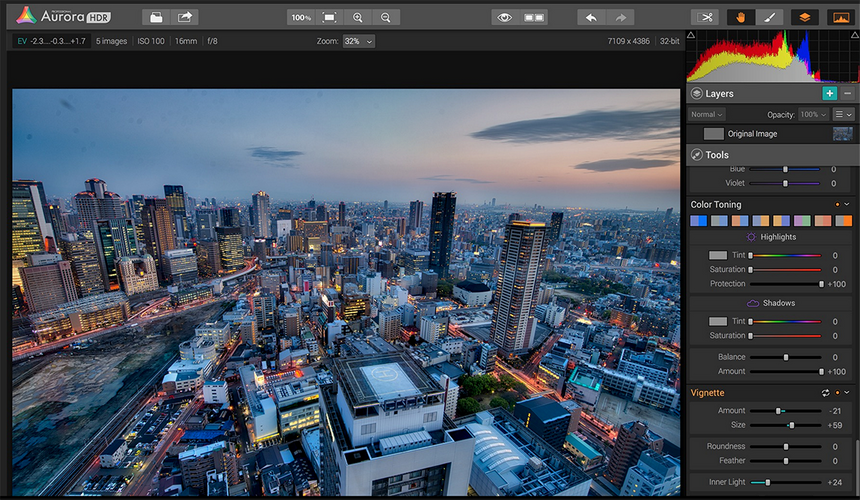Viewport: 860px width, 500px height.
Task: Undo the last edit
Action: click(x=591, y=18)
